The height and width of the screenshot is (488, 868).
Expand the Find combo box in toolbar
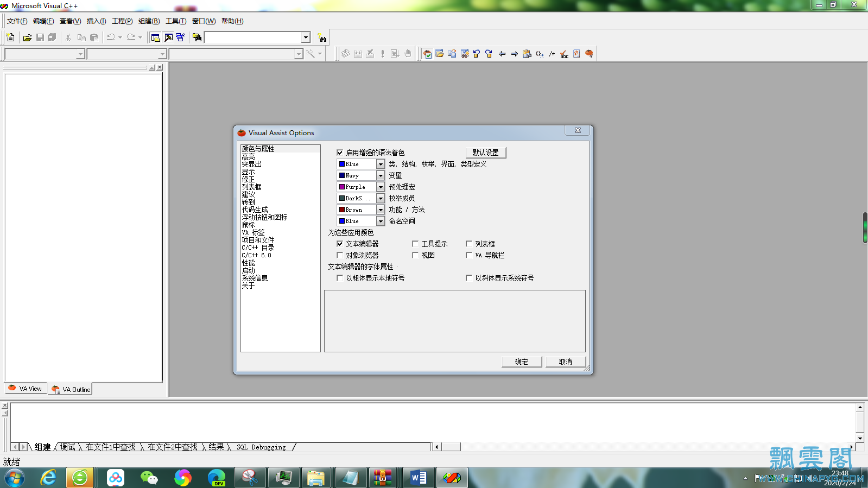(x=306, y=37)
